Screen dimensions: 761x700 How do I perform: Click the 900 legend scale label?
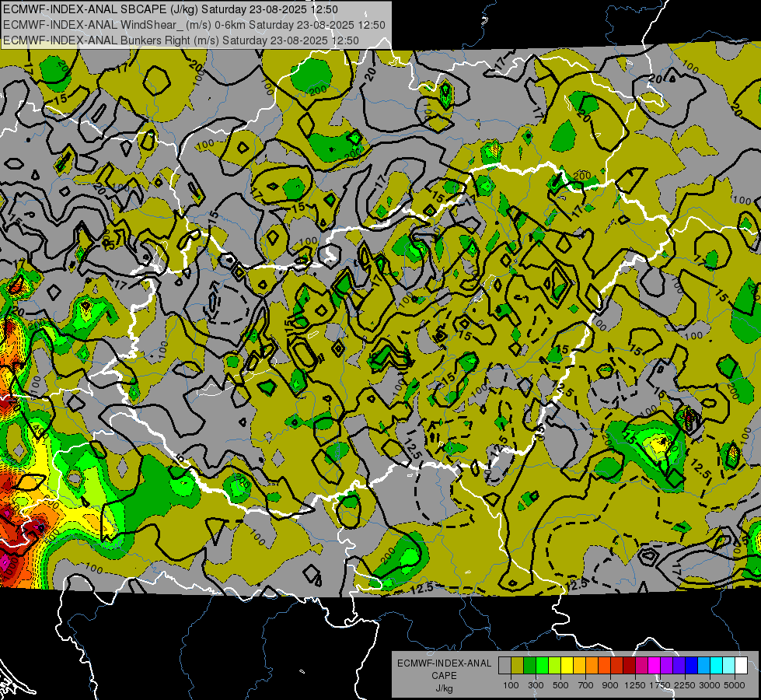coord(610,685)
